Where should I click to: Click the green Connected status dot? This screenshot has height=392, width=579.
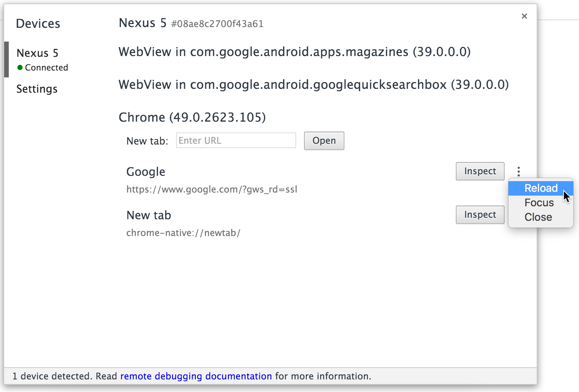tap(20, 67)
